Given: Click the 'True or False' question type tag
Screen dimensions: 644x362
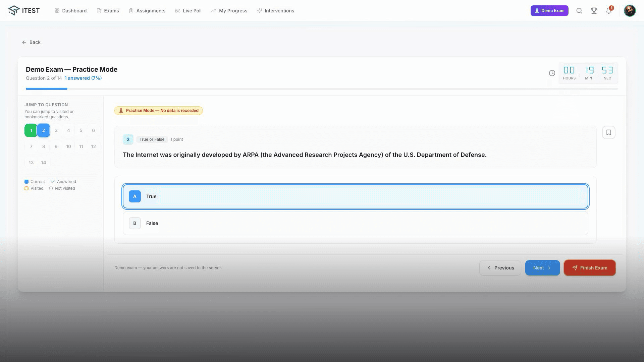Looking at the screenshot, I should (152, 139).
